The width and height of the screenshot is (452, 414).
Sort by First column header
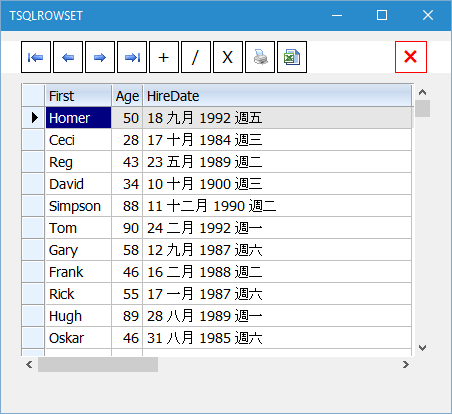[78, 96]
